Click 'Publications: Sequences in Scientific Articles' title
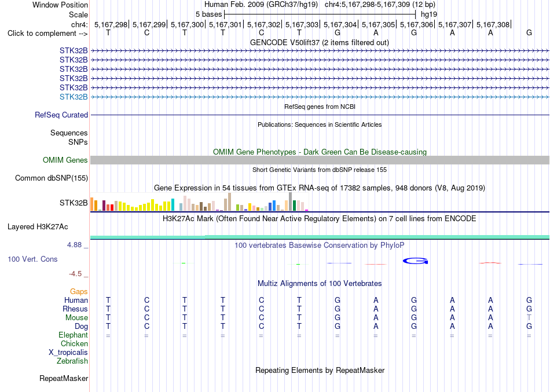This screenshot has height=392, width=550. 320,124
